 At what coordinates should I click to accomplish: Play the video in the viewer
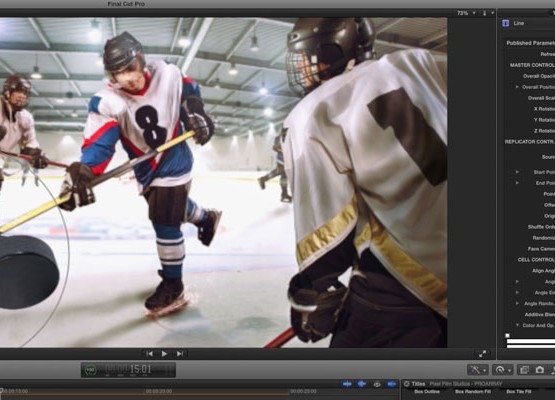click(x=164, y=354)
